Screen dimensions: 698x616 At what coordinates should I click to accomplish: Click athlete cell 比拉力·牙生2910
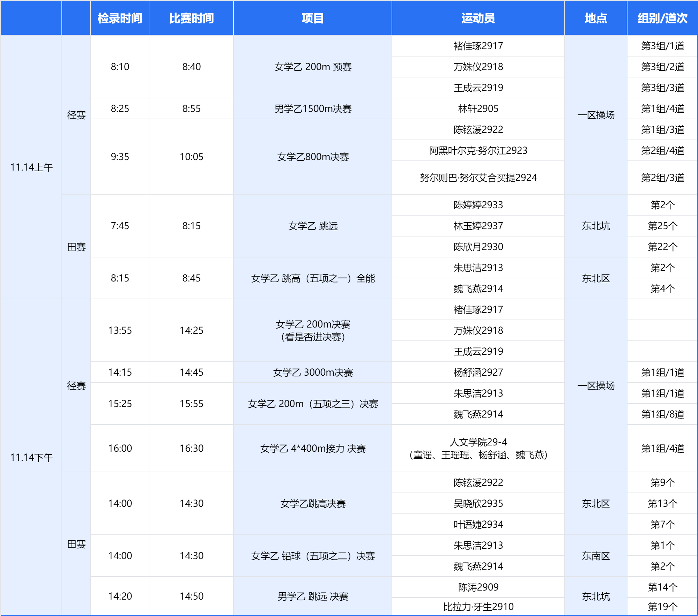[x=478, y=607]
